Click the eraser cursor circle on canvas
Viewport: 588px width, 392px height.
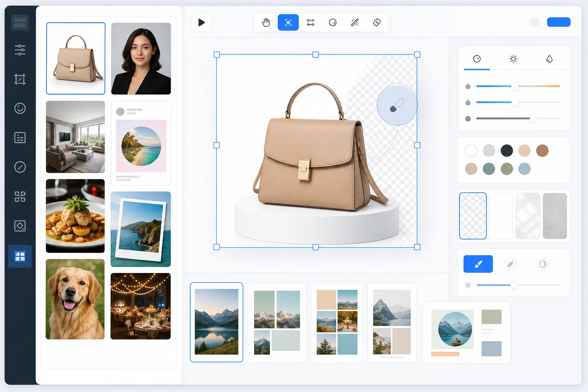point(397,105)
